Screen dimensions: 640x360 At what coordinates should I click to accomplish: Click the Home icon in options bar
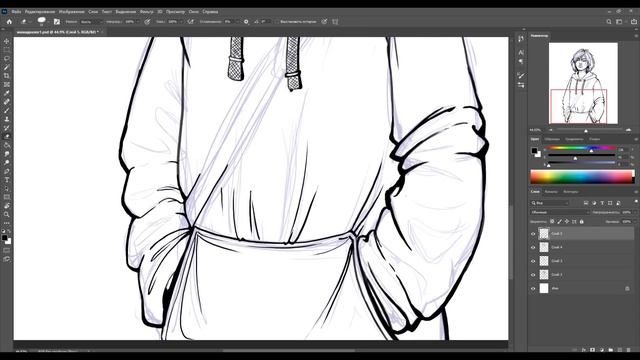pyautogui.click(x=9, y=22)
